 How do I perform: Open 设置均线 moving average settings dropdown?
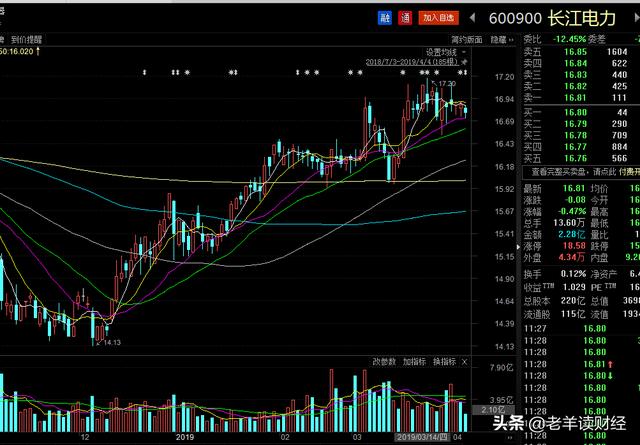446,52
